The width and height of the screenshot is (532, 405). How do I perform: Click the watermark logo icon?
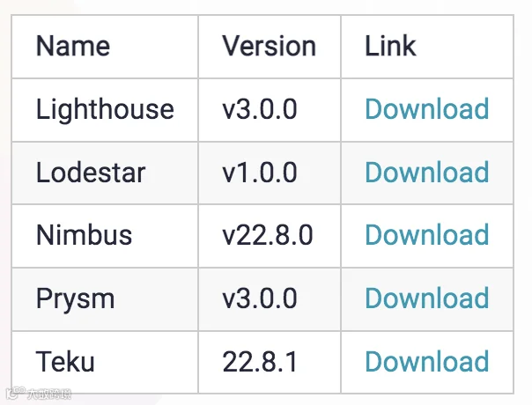(16, 394)
